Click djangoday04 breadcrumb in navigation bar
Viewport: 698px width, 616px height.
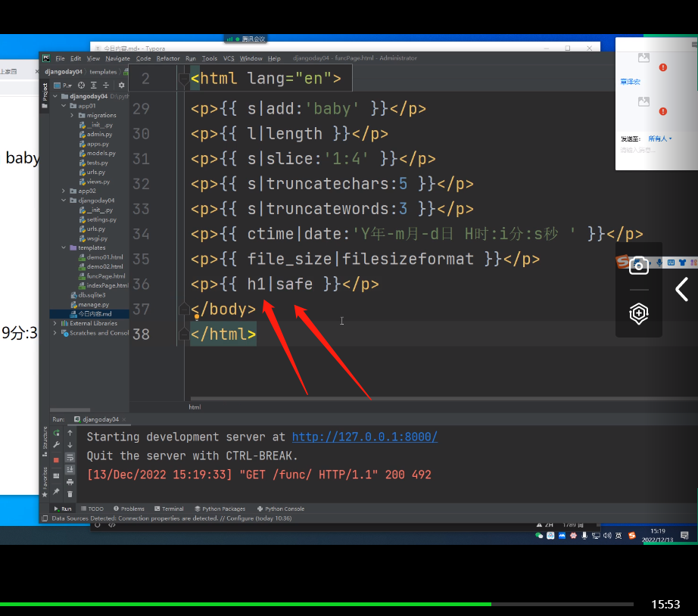[x=63, y=72]
